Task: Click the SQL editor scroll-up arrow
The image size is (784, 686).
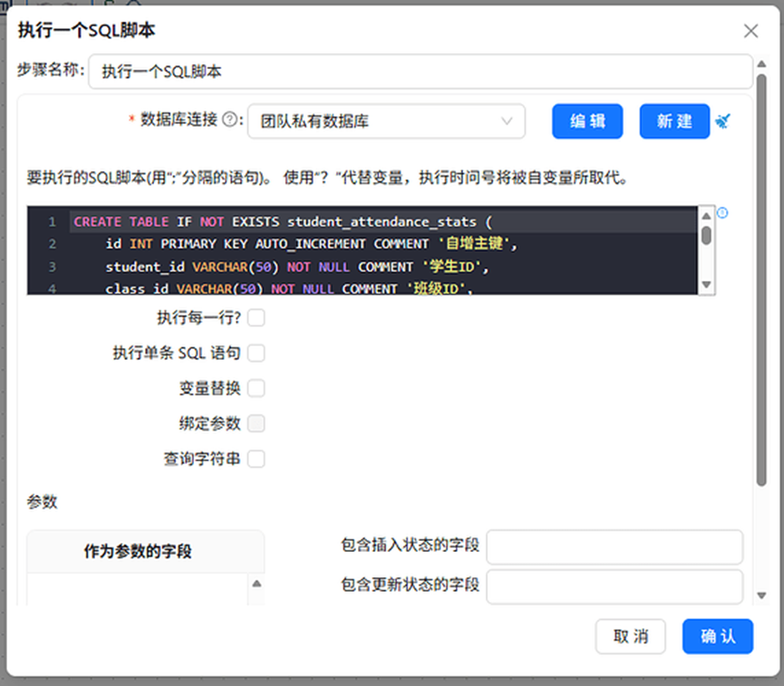Action: tap(706, 216)
